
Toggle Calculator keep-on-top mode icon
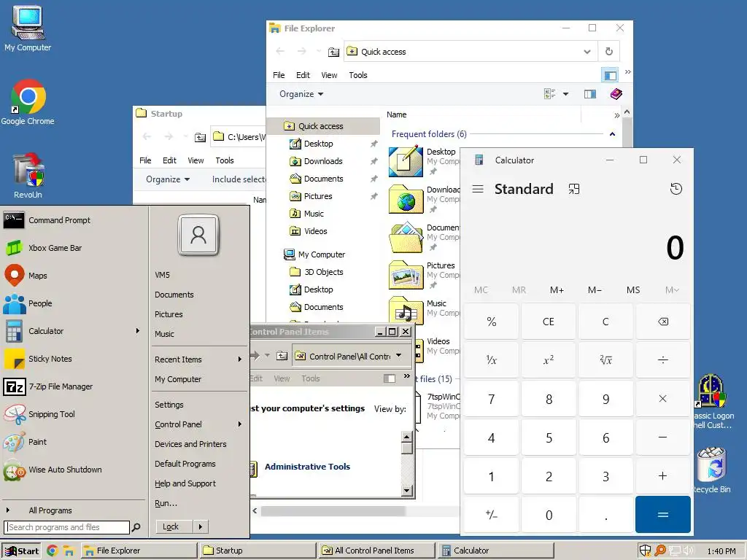click(x=574, y=189)
